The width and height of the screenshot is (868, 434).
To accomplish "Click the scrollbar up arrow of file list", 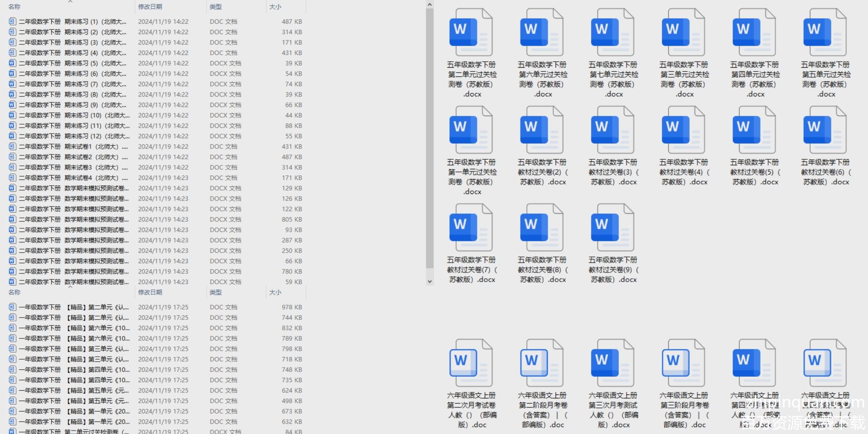I will pos(430,5).
